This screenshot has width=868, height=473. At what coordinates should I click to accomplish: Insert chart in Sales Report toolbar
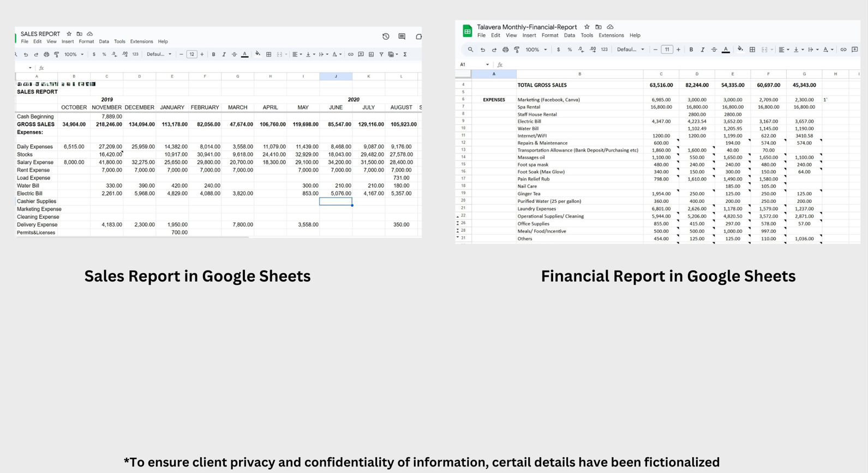click(x=371, y=55)
